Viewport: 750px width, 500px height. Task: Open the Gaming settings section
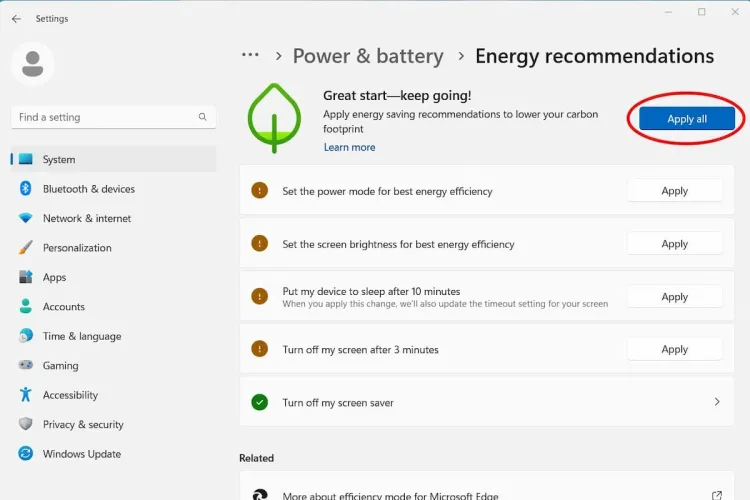60,366
